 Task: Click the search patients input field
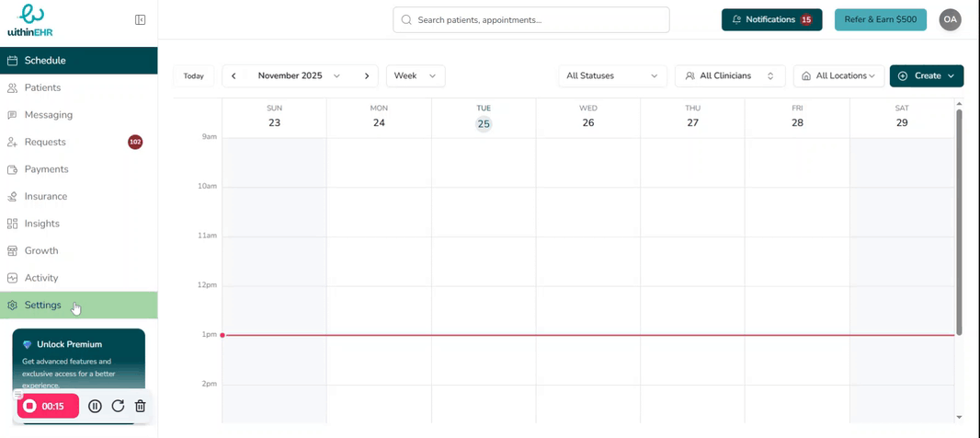531,19
